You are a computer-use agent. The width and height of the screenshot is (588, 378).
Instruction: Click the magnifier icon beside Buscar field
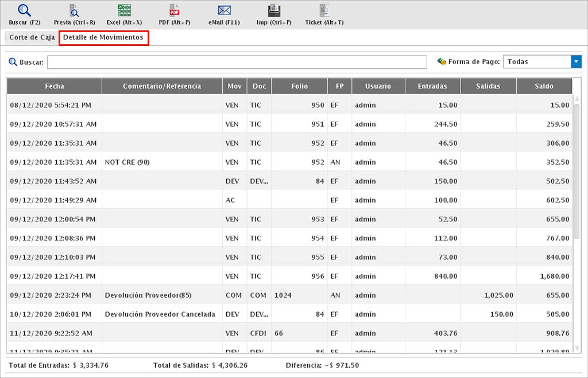tap(13, 62)
